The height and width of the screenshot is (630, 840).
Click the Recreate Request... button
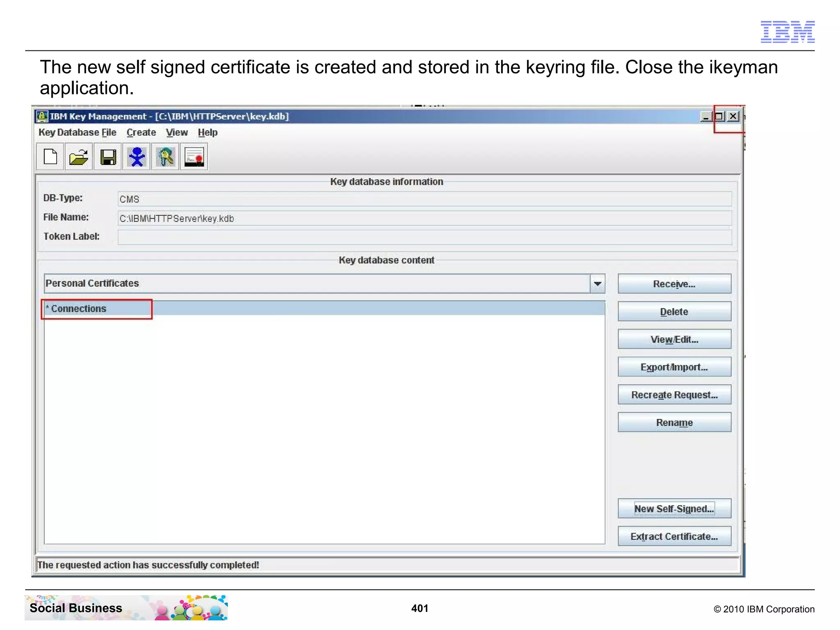pos(674,395)
